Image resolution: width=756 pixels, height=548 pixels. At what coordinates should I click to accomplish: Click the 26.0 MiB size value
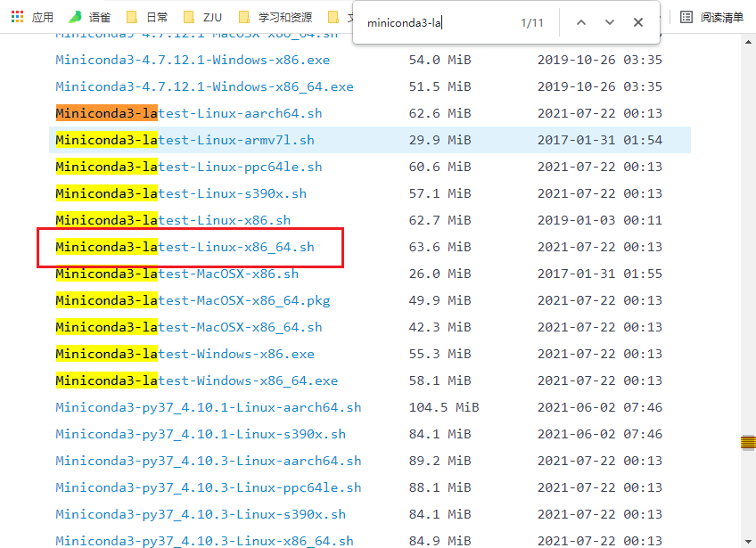coord(440,274)
